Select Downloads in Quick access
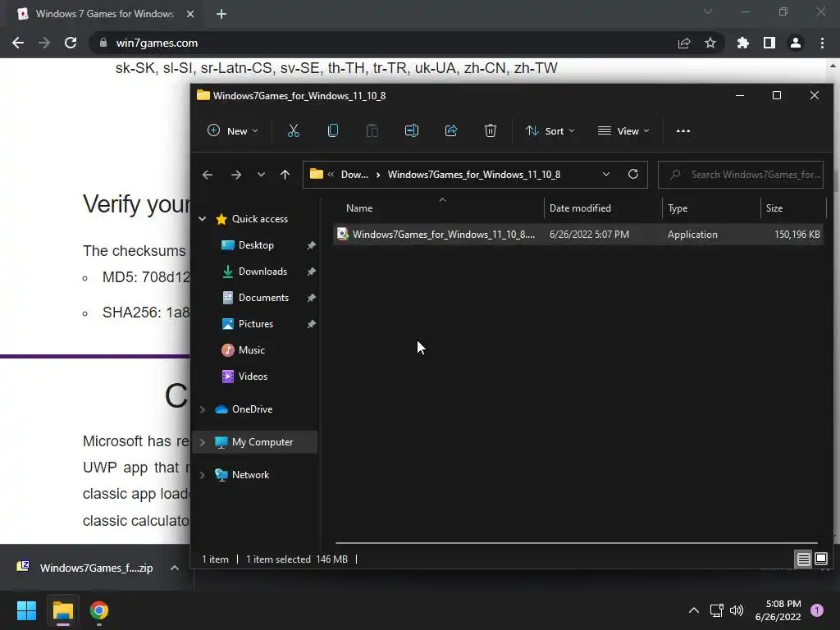Screen dimensions: 840x630 pyautogui.click(x=262, y=272)
